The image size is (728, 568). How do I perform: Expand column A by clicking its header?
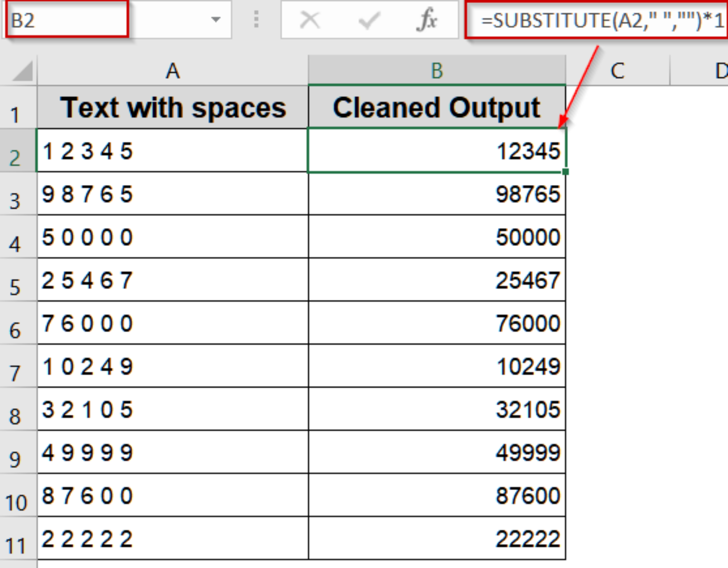tap(173, 70)
